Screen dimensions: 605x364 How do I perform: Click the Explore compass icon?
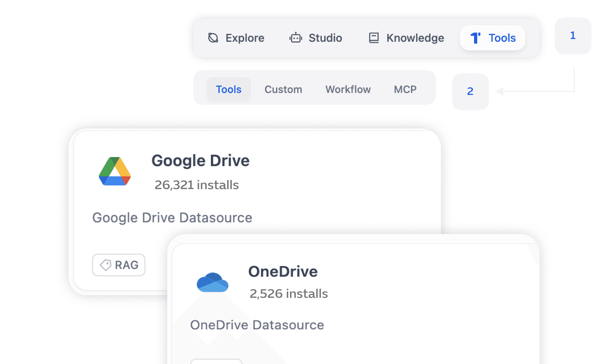point(213,38)
